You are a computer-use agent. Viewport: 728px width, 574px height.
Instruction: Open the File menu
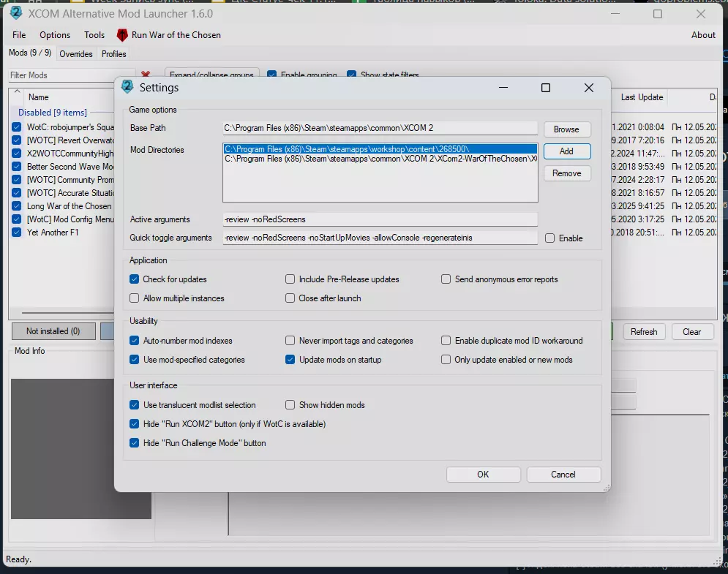[19, 35]
